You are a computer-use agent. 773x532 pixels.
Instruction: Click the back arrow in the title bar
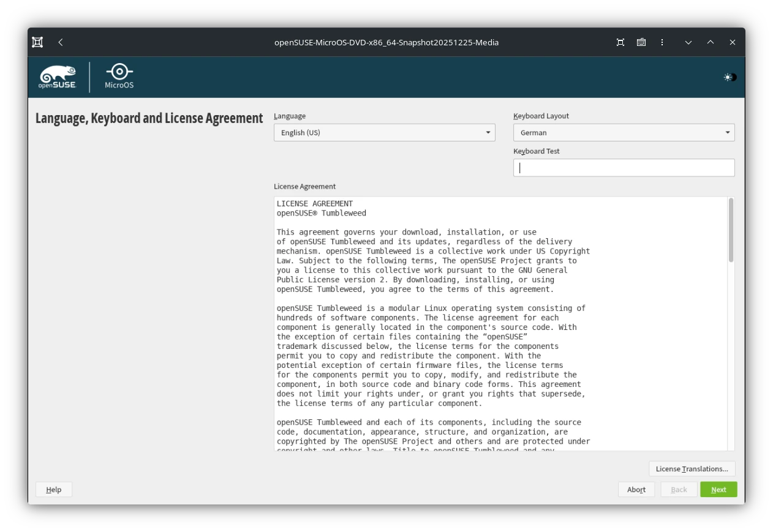pyautogui.click(x=60, y=42)
